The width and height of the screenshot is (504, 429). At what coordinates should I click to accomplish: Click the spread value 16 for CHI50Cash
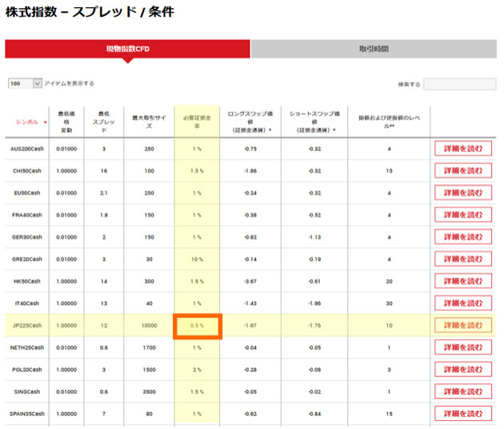pos(104,170)
